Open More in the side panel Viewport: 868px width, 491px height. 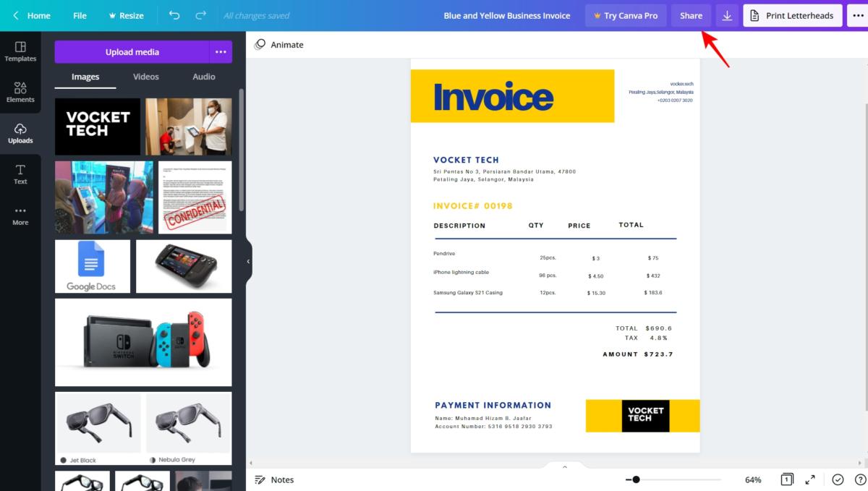point(20,215)
